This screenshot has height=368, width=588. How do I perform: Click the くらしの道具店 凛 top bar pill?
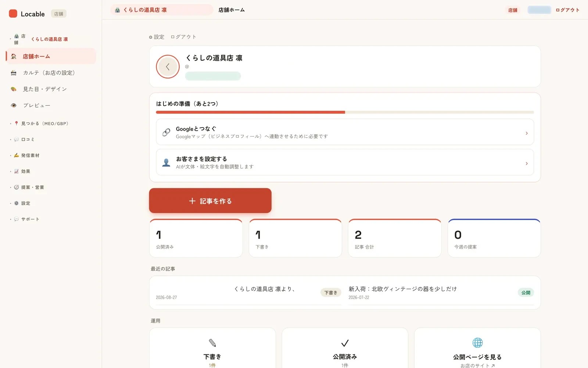click(162, 10)
